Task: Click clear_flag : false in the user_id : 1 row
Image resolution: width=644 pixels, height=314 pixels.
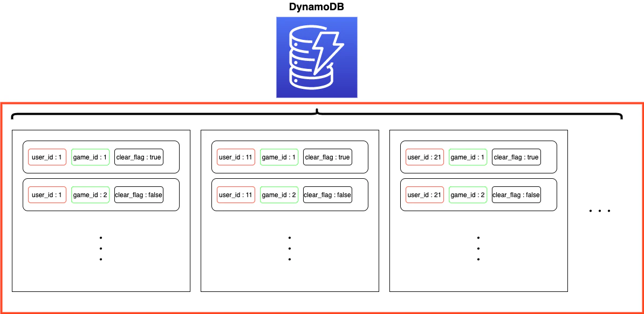Action: click(x=139, y=195)
